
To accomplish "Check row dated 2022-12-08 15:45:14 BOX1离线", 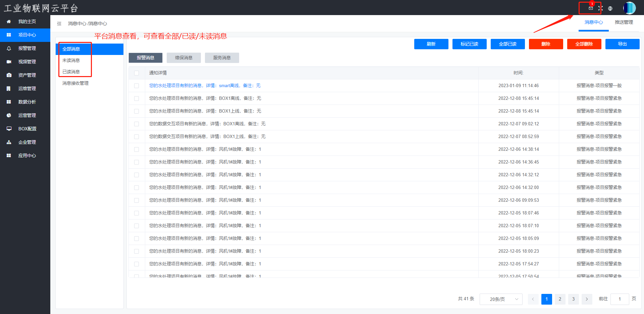I will [137, 99].
